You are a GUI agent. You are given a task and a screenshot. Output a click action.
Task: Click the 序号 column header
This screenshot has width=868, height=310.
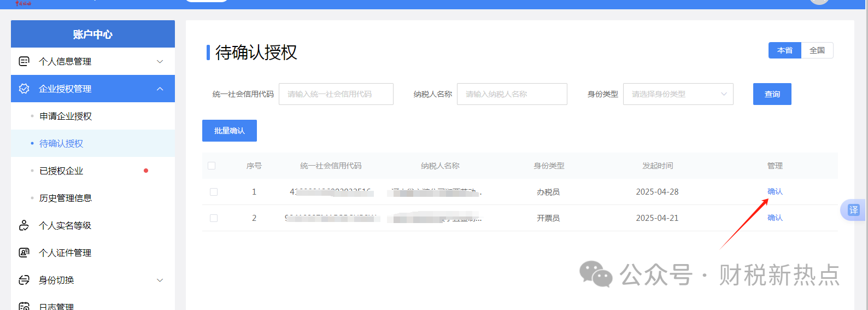[254, 166]
